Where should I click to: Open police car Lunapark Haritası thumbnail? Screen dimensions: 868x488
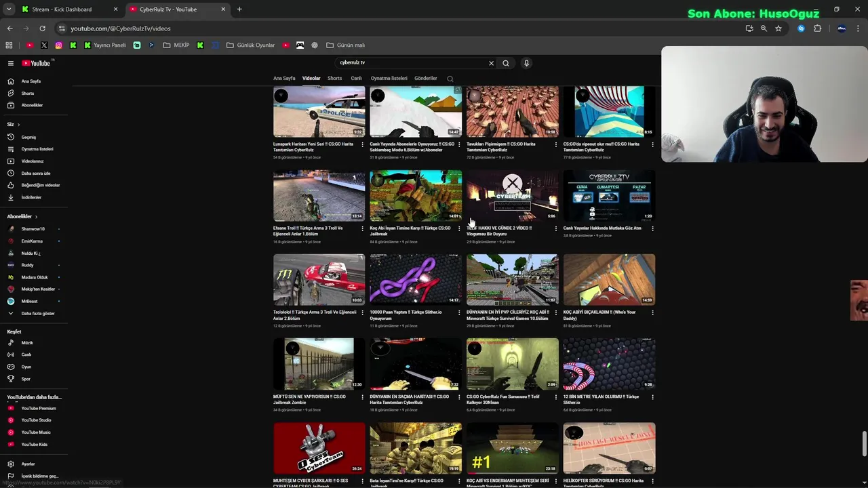point(319,111)
